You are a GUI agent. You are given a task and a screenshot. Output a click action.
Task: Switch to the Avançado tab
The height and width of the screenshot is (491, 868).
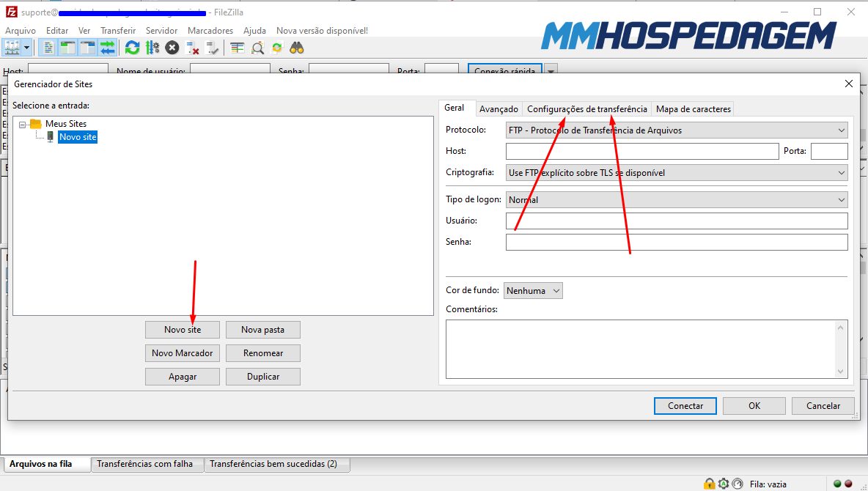[499, 109]
